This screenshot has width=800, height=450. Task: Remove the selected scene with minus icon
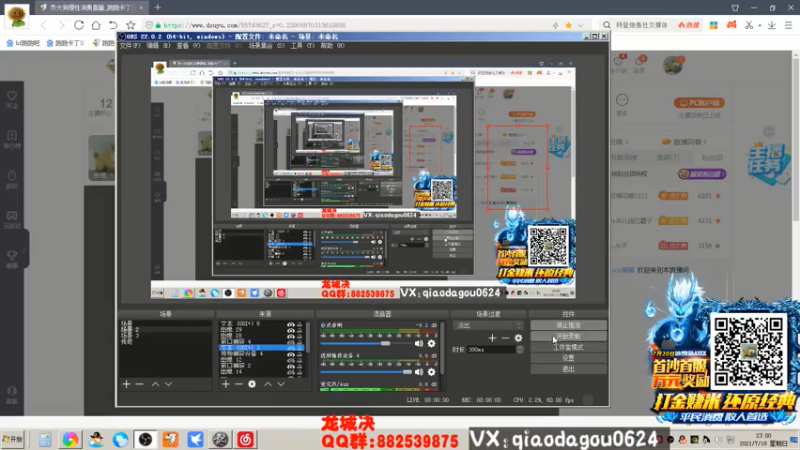click(139, 384)
